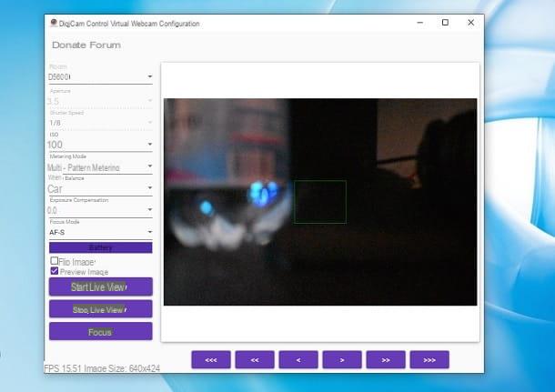
Task: Click the DigiCam Control app icon in title bar
Action: (54, 24)
